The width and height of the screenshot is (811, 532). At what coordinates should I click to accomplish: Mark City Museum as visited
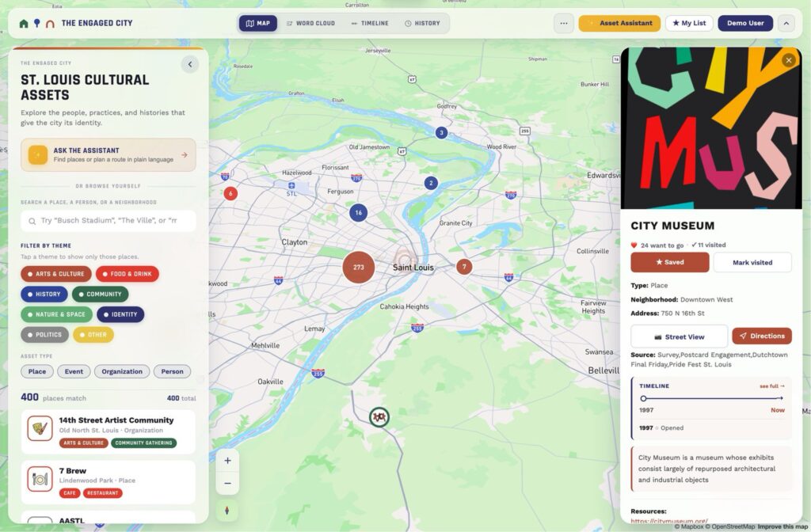(x=752, y=262)
